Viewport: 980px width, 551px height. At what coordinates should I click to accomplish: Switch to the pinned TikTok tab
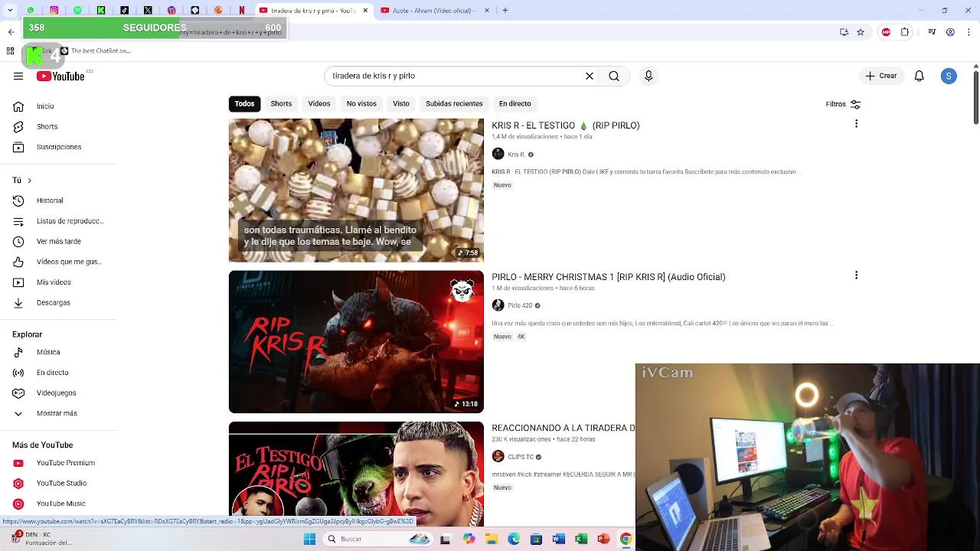(125, 10)
